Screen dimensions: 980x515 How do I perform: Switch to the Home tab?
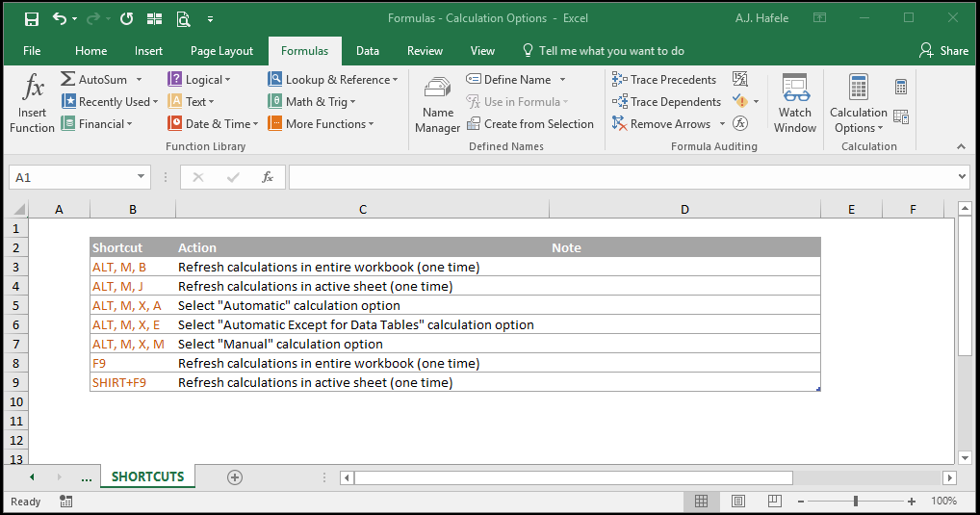[90, 51]
